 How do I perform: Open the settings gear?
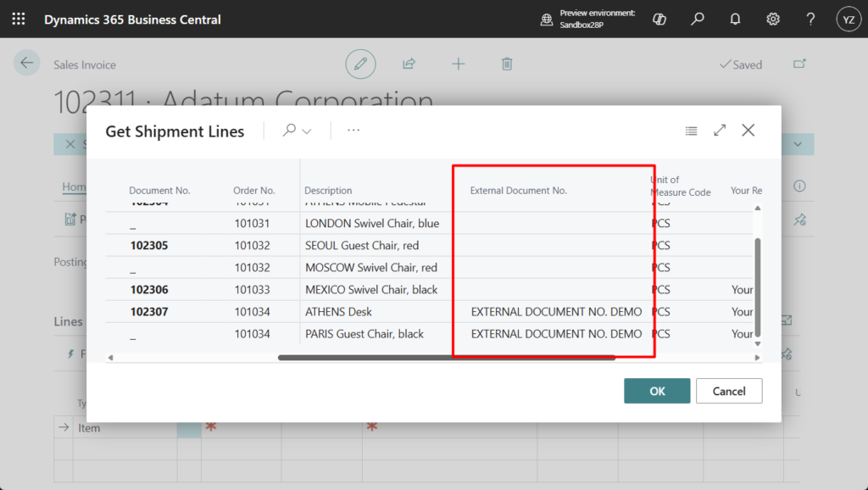(773, 19)
